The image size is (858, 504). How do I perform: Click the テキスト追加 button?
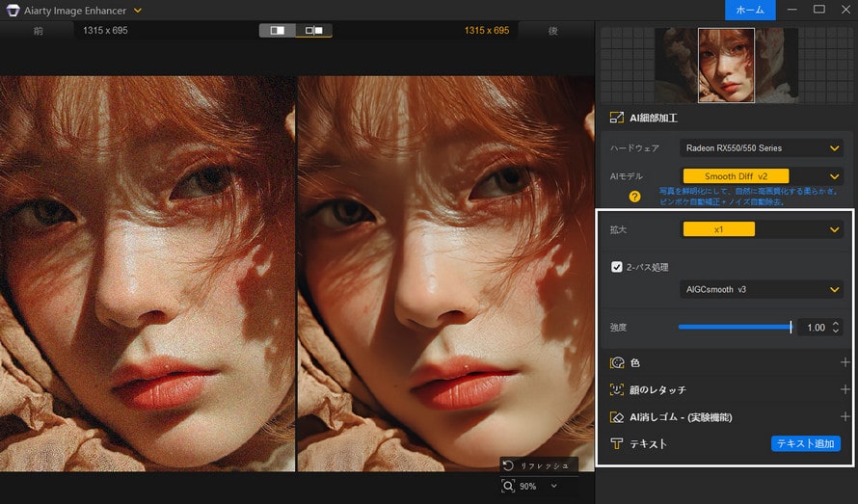(805, 443)
